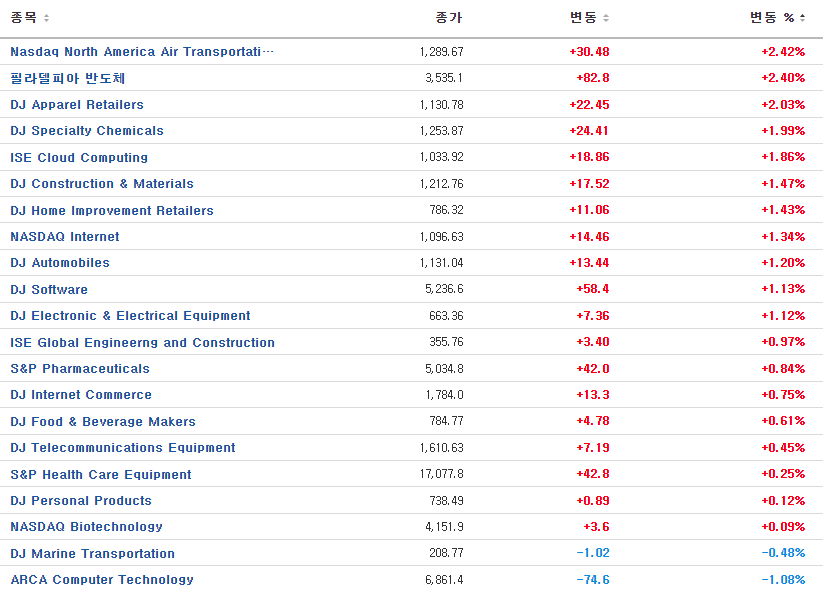Image resolution: width=823 pixels, height=601 pixels.
Task: Open DJ Electronic & Electrical Equipment link
Action: (130, 316)
